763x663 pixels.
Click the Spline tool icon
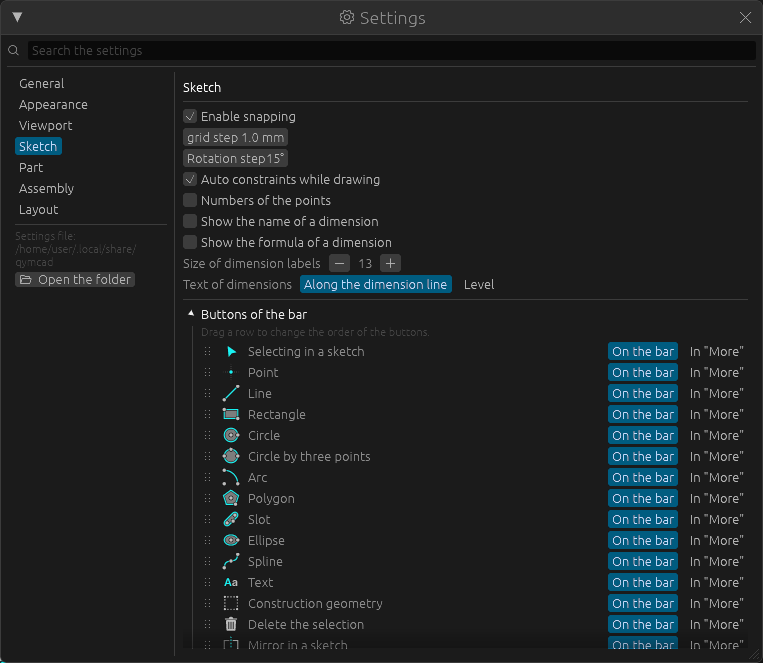coord(231,561)
